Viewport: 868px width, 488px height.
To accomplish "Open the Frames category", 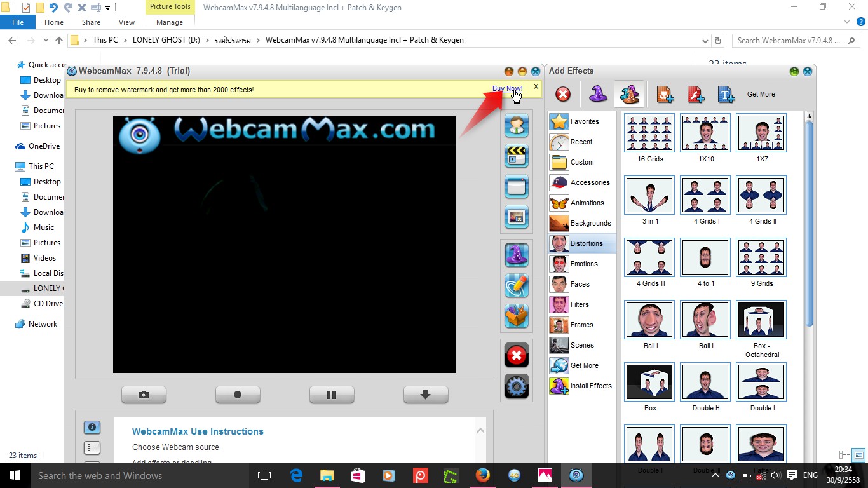I will (581, 325).
